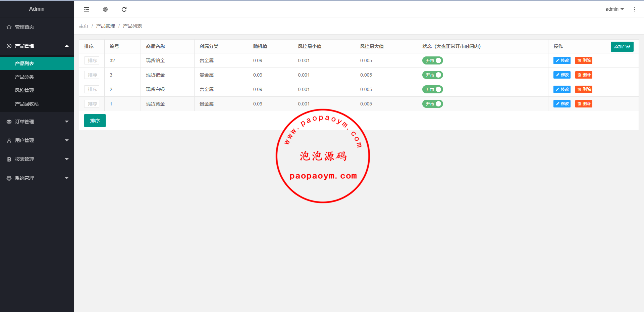The height and width of the screenshot is (312, 644).
Task: Open 风控管理 from the sidebar
Action: pyautogui.click(x=24, y=90)
